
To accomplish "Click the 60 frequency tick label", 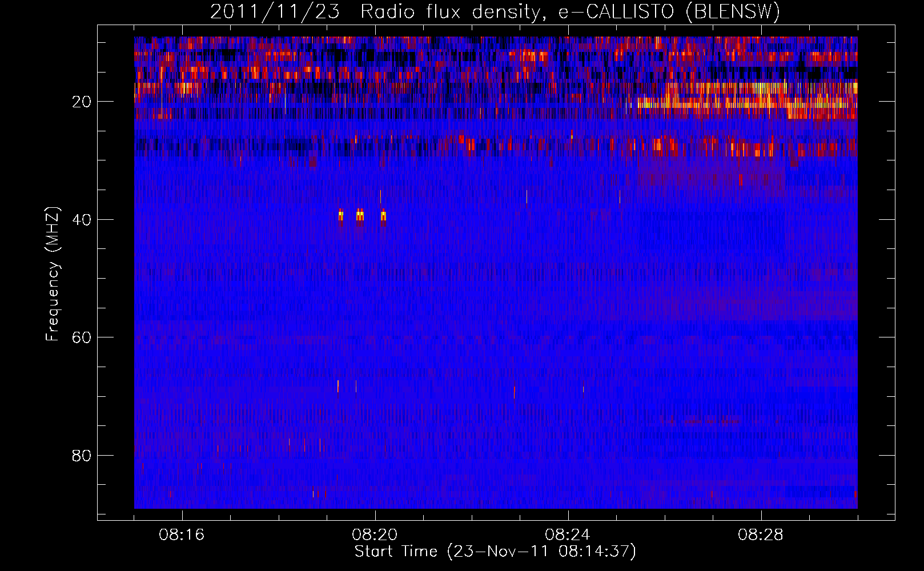I will (82, 337).
